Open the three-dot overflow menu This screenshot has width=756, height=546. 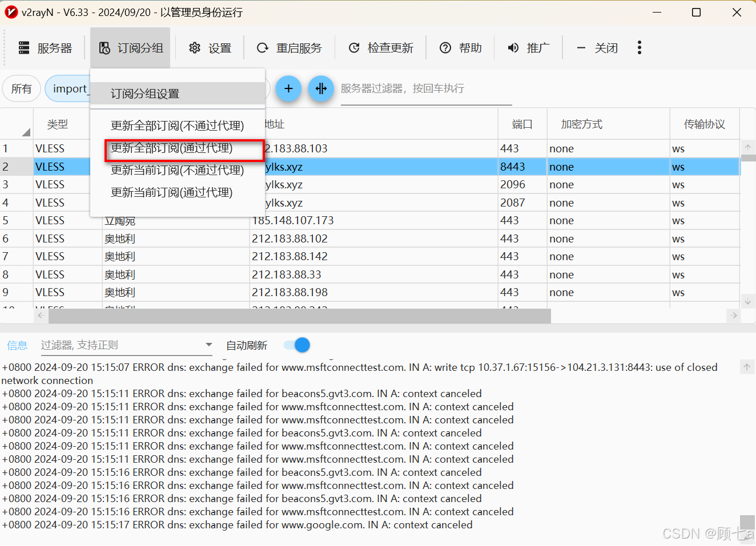[640, 47]
